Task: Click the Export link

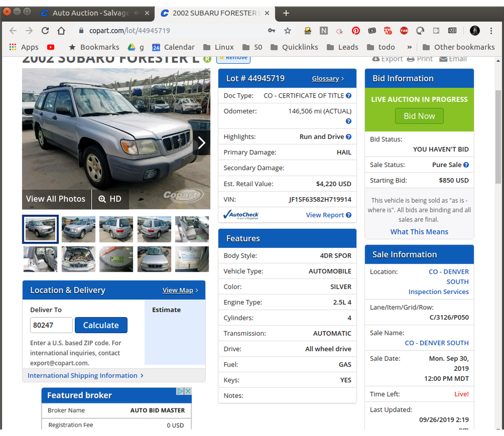Action: click(x=387, y=59)
